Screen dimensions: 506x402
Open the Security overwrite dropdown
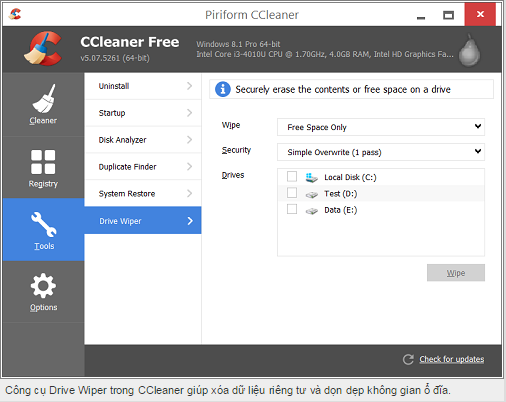click(381, 152)
